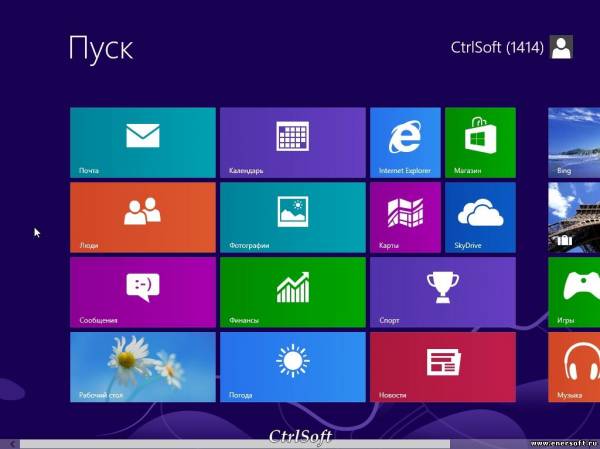Open the Eiffel Tower travel tile
Screen dimensions: 600x449
pos(574,217)
